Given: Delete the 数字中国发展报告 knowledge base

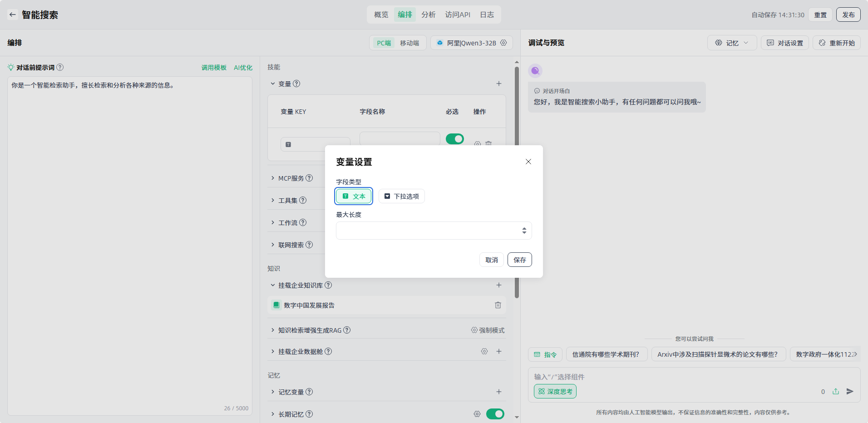Looking at the screenshot, I should point(498,305).
